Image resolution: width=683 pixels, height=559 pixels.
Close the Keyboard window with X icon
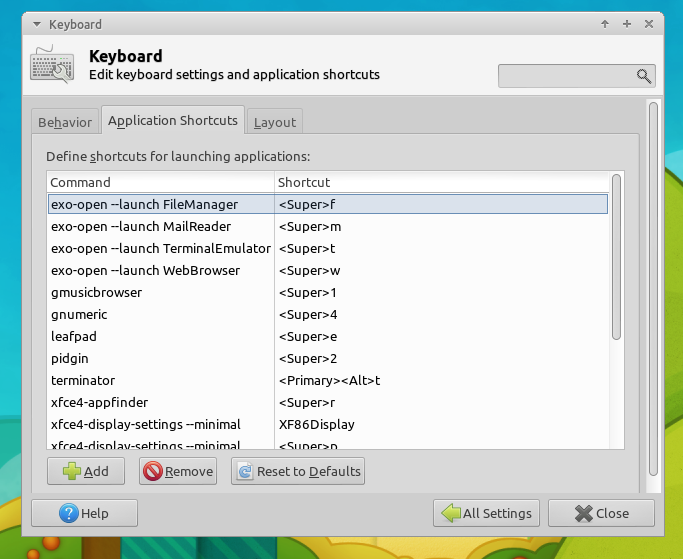(x=649, y=24)
